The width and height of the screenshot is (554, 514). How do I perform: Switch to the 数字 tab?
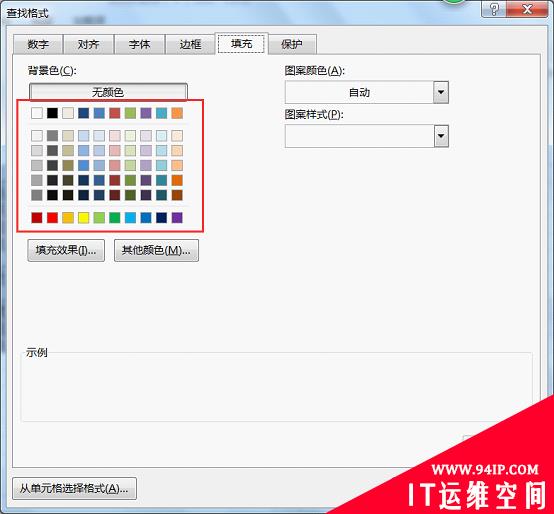pyautogui.click(x=38, y=44)
